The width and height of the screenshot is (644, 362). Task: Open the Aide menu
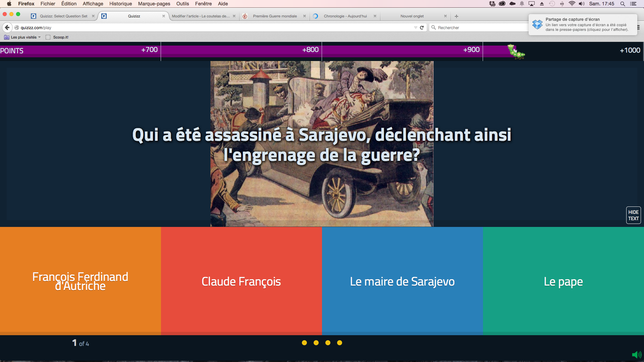(223, 4)
